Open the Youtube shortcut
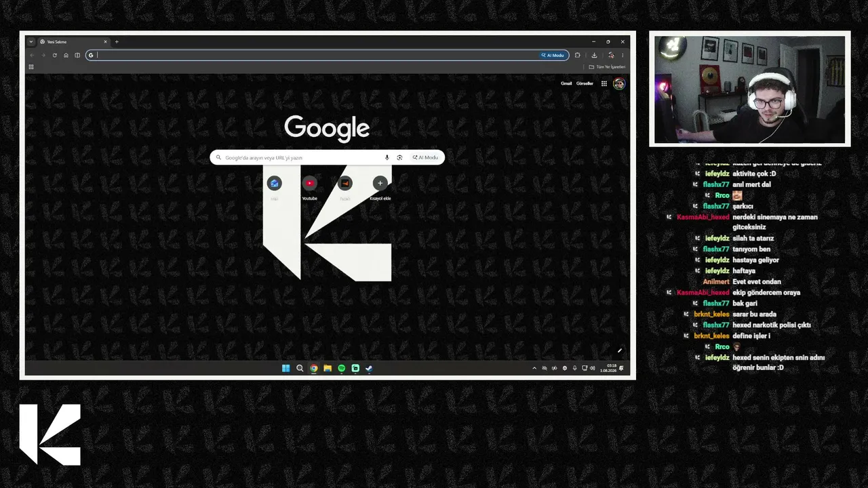868x488 pixels. pos(309,188)
